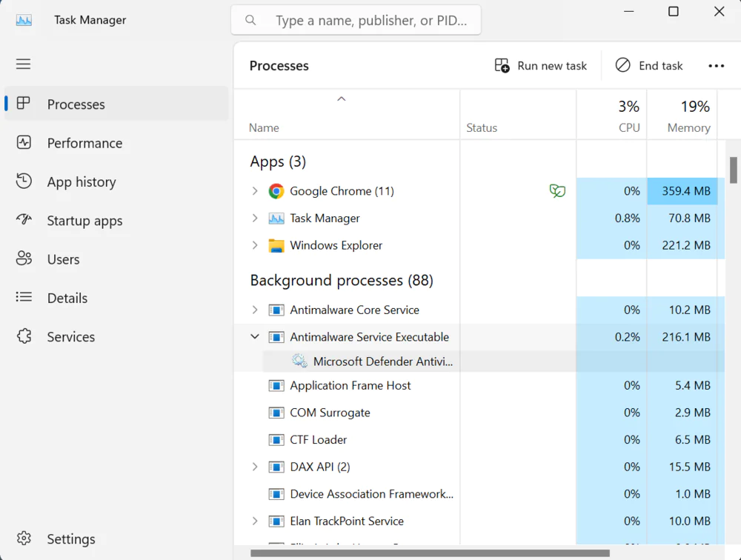Expand the Windows Explorer process group
741x560 pixels.
click(255, 245)
